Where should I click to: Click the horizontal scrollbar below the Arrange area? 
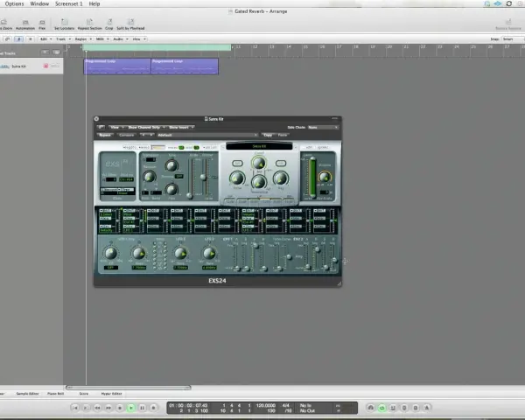pos(129,388)
